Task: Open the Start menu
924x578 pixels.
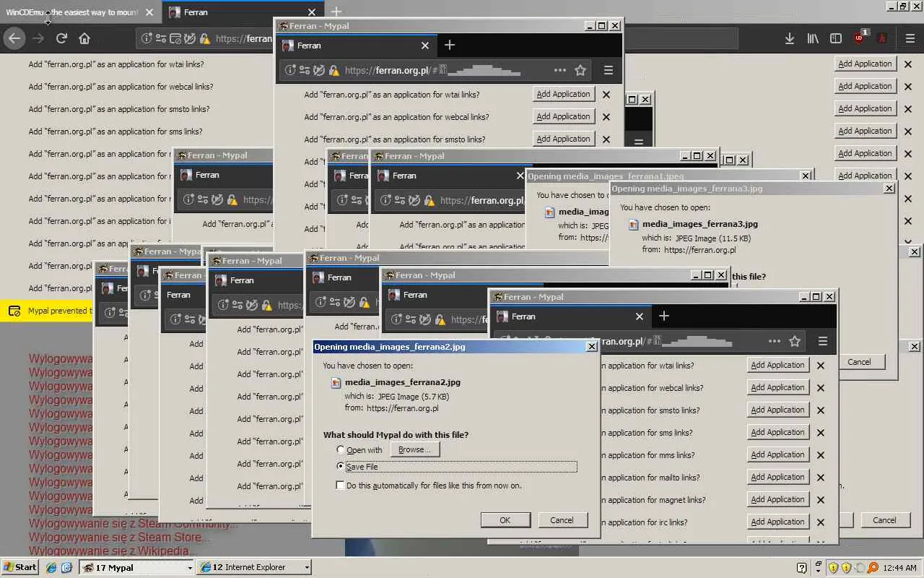Action: [19, 567]
